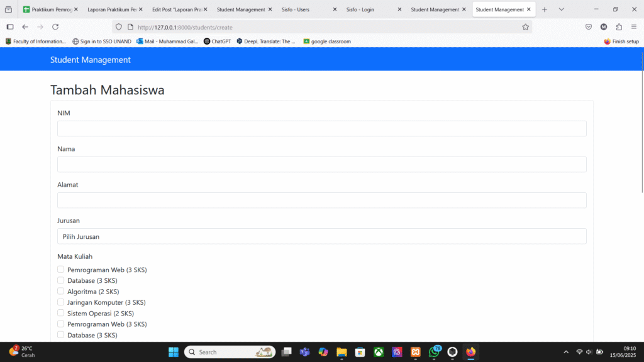Click the browser back arrow
Screen dimensions: 644x362
pyautogui.click(x=25, y=27)
